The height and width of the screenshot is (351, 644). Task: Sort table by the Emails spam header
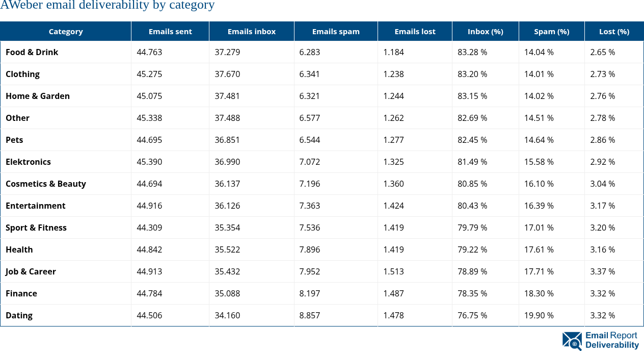coord(336,31)
